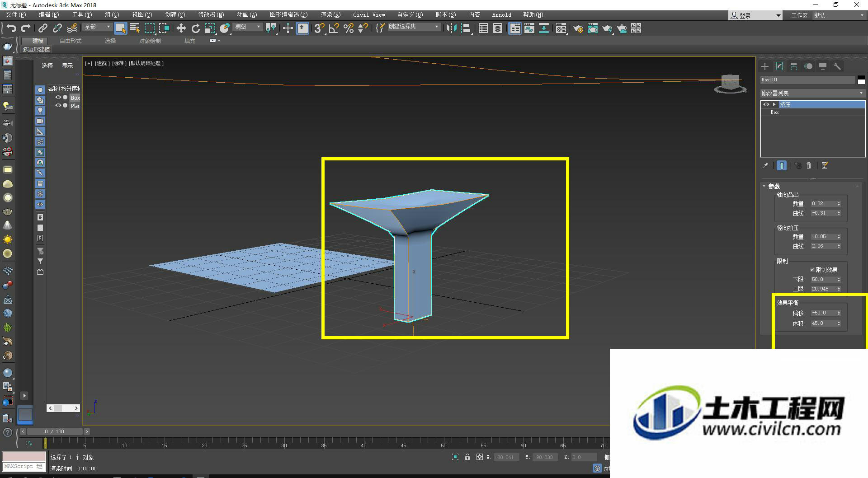Toggle Layer Explorer
Viewport: 868px width, 478px height.
click(x=498, y=28)
